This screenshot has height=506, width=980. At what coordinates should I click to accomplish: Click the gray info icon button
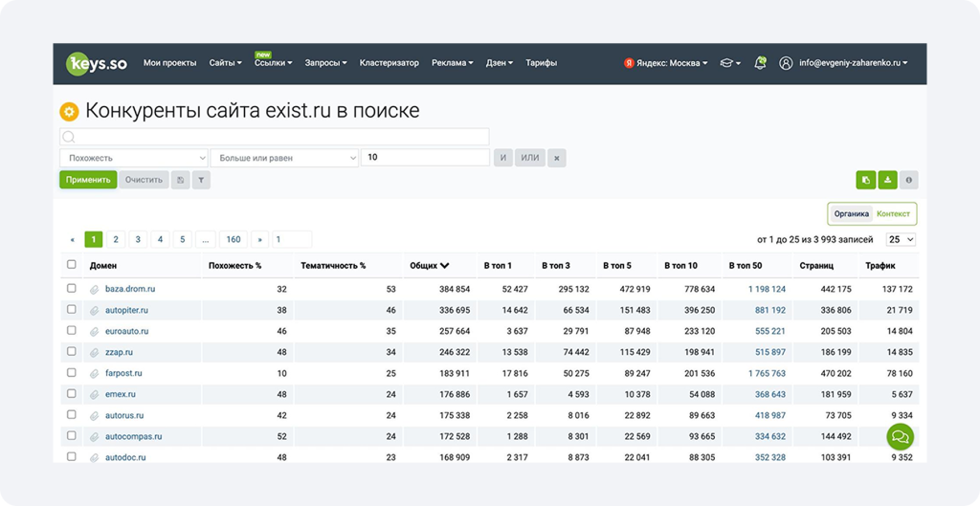pos(909,180)
